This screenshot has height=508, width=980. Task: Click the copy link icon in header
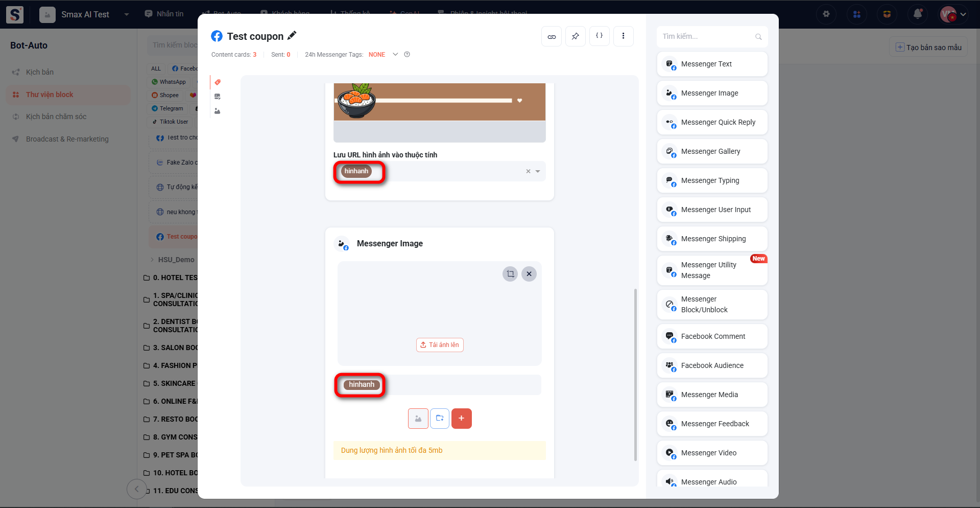tap(552, 36)
